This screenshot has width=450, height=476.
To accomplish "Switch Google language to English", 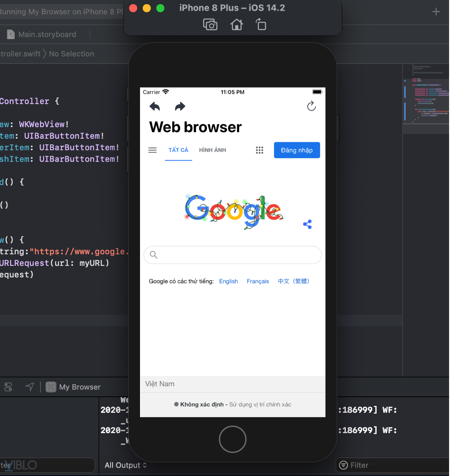I will coord(228,281).
